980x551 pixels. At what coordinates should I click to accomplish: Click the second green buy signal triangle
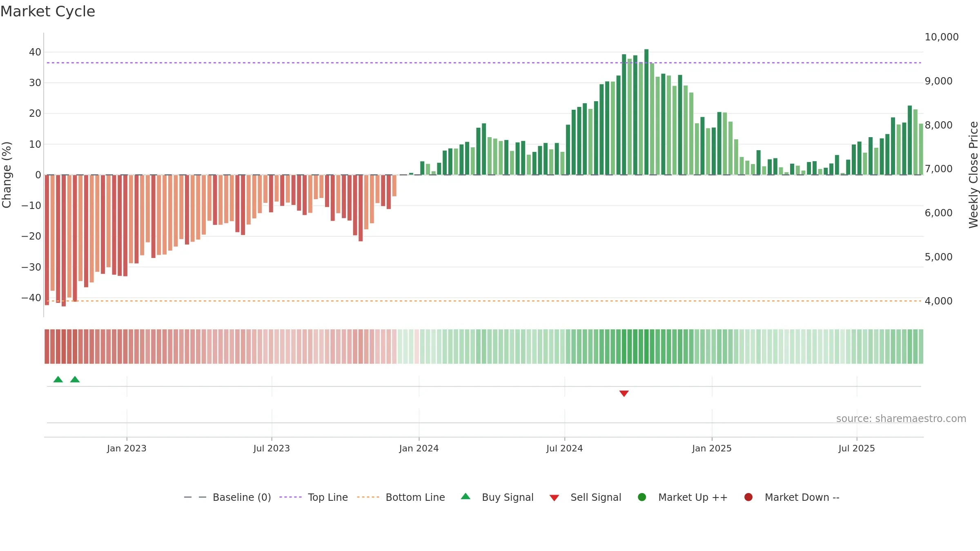click(75, 380)
